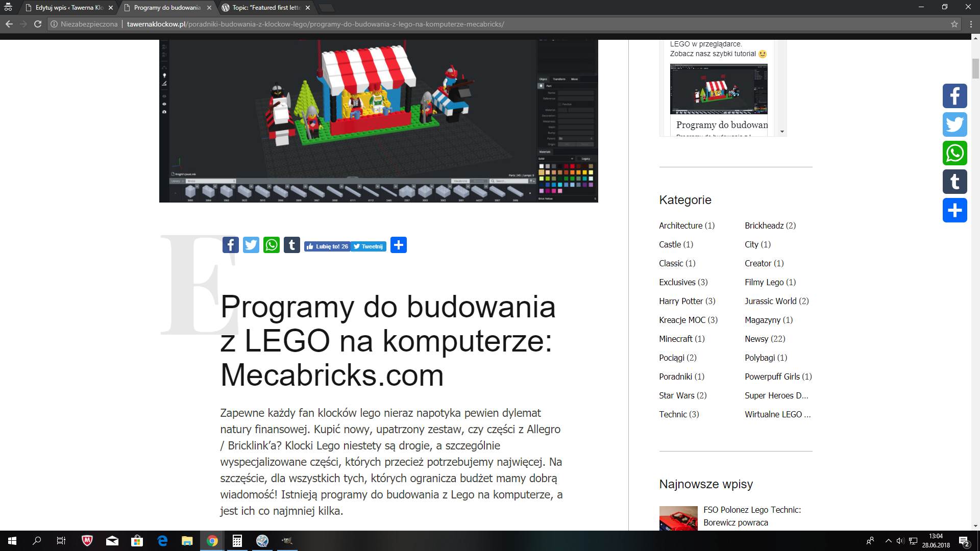Open File Explorer from the taskbar
The width and height of the screenshot is (980, 551).
(187, 541)
